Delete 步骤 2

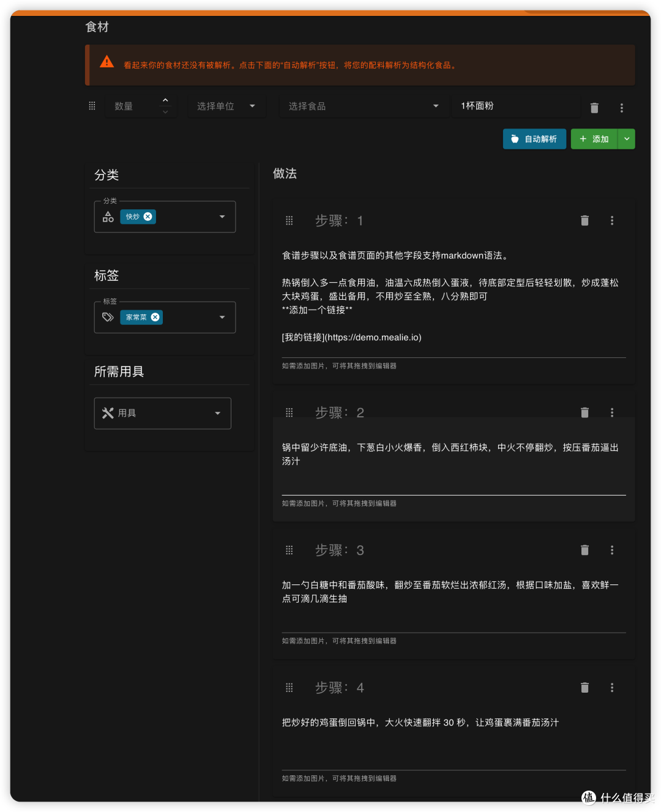click(x=584, y=412)
